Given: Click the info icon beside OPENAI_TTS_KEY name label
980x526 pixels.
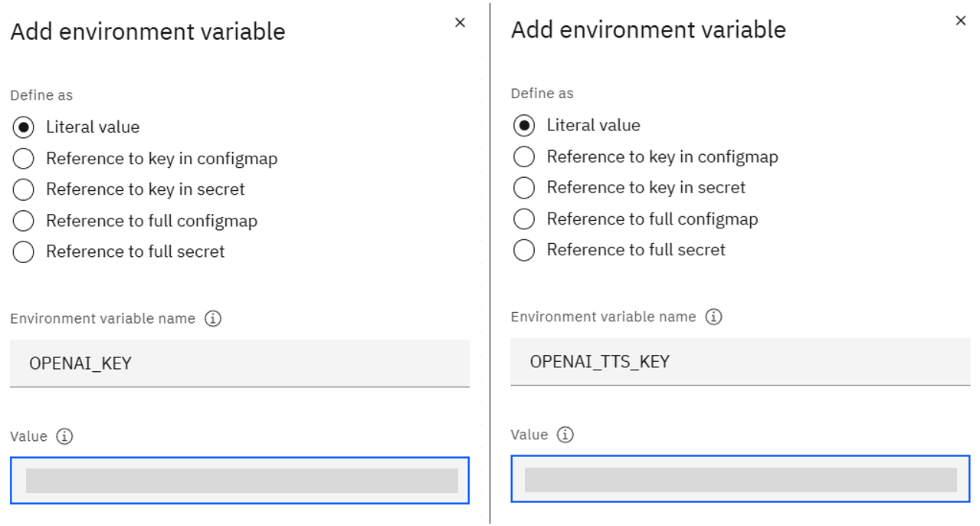Looking at the screenshot, I should pos(714,316).
